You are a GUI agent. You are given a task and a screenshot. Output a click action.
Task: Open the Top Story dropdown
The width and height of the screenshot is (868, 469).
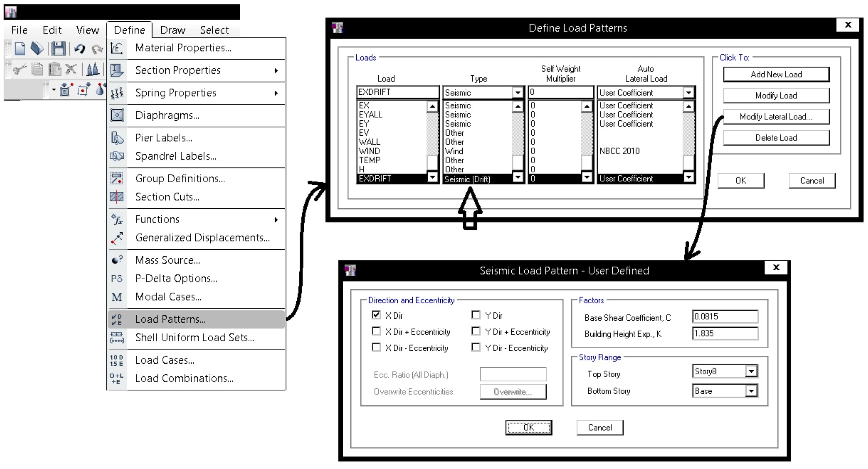(751, 371)
